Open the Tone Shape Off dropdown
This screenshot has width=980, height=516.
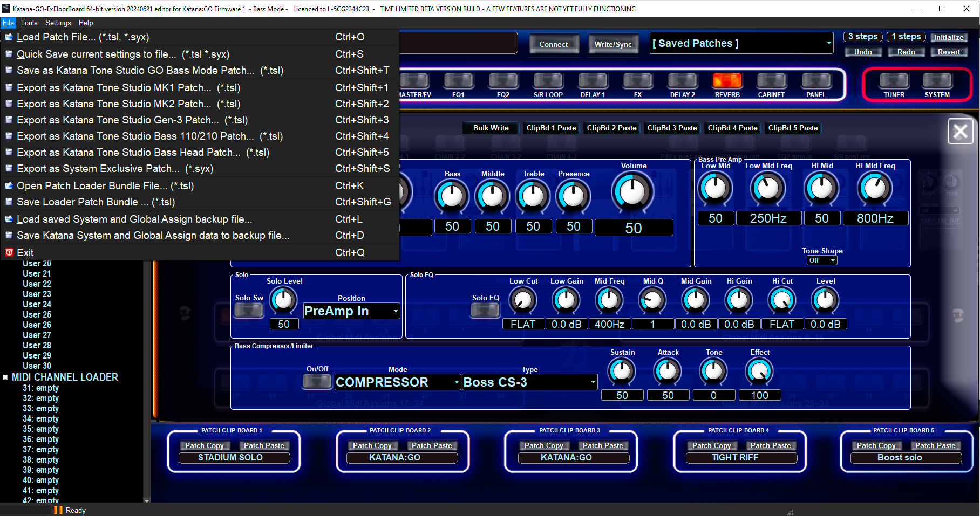(822, 260)
